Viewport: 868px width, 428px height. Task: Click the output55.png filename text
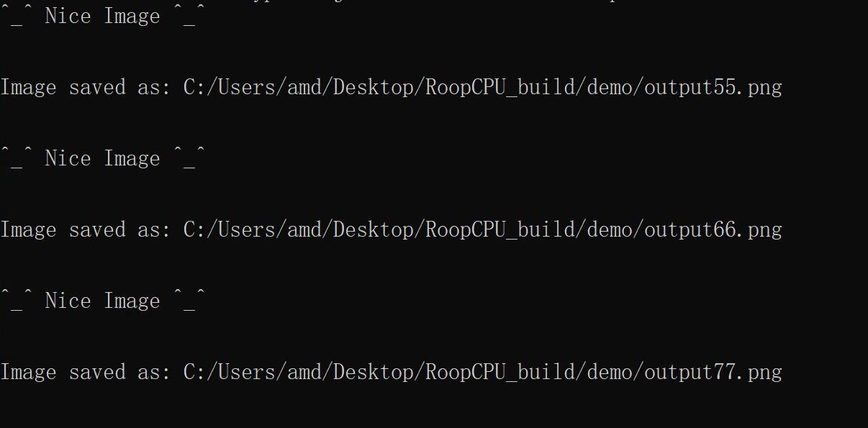(x=713, y=88)
